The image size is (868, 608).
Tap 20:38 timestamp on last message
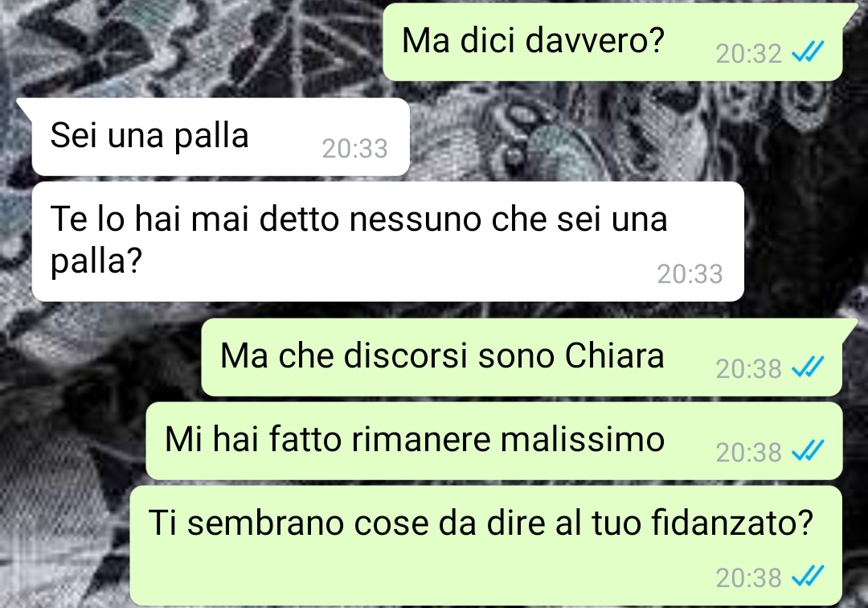click(748, 577)
